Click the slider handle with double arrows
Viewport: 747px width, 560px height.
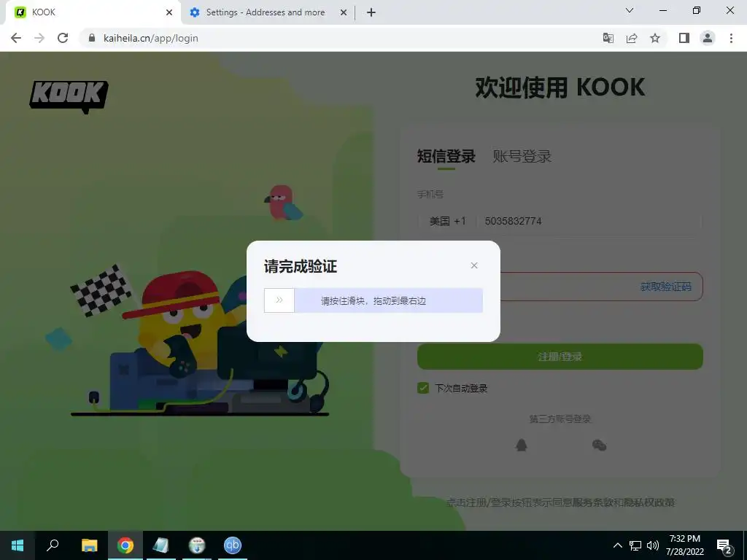point(279,300)
